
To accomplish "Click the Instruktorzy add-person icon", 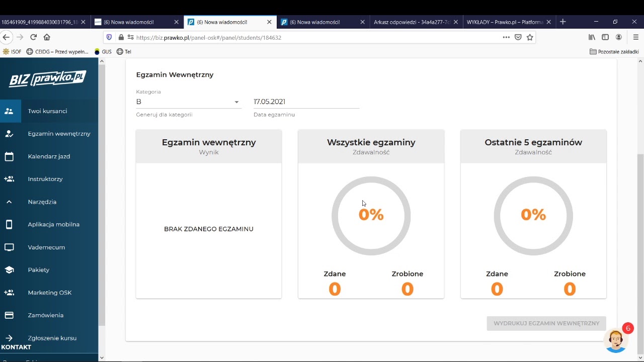I will click(x=9, y=179).
